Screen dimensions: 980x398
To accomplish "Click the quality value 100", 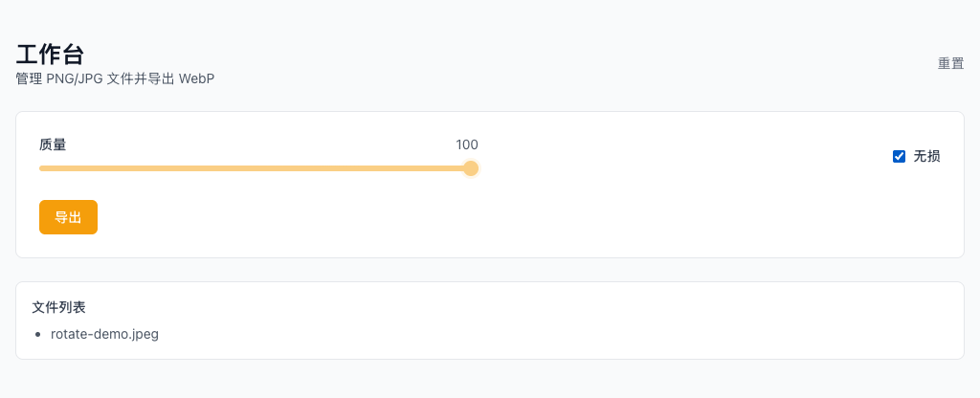I will (x=466, y=145).
